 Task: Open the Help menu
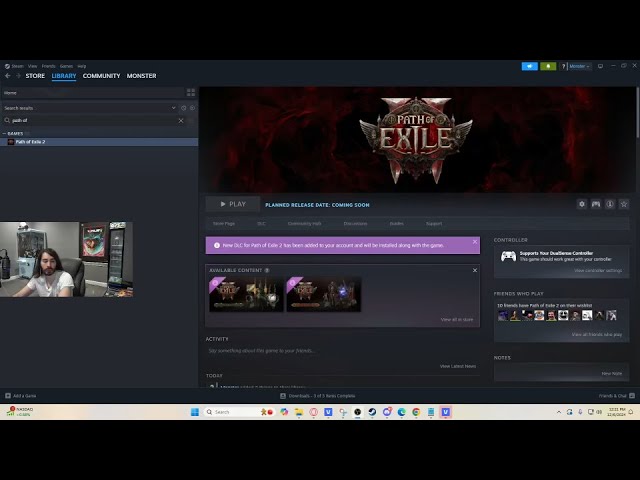click(82, 66)
